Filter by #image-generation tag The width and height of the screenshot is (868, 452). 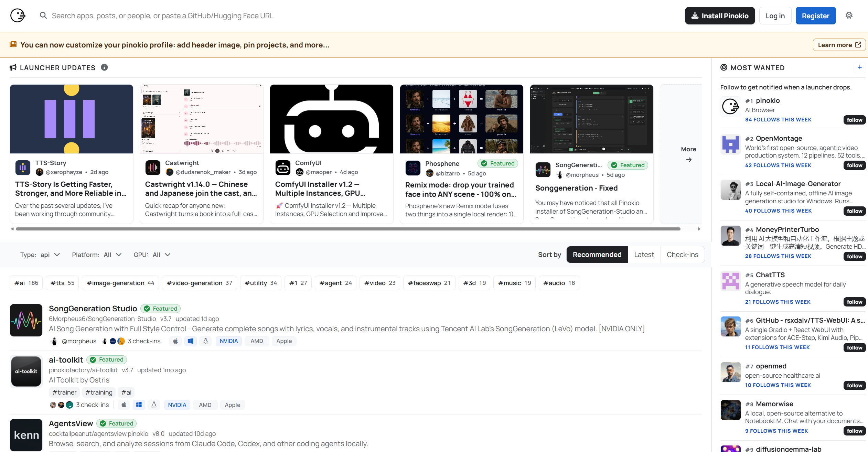click(x=120, y=283)
